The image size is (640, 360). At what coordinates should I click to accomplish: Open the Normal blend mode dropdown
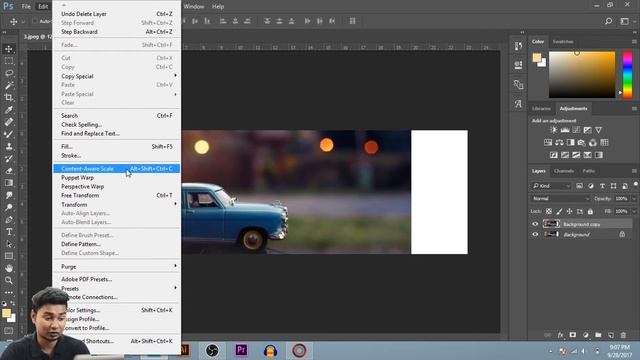[x=560, y=198]
